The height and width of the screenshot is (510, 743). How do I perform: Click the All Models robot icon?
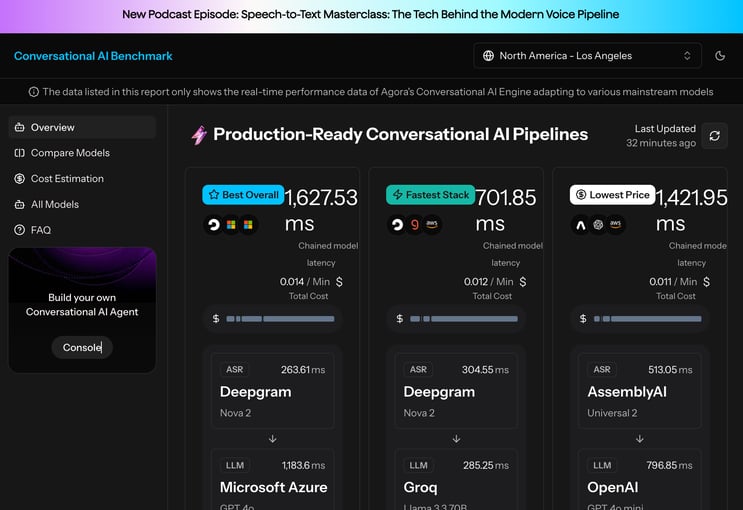click(x=19, y=204)
